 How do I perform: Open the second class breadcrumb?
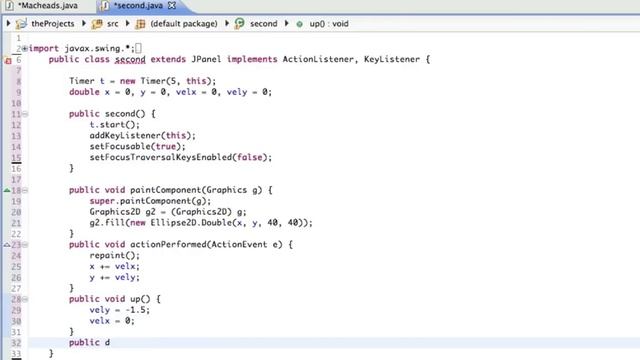pyautogui.click(x=263, y=24)
